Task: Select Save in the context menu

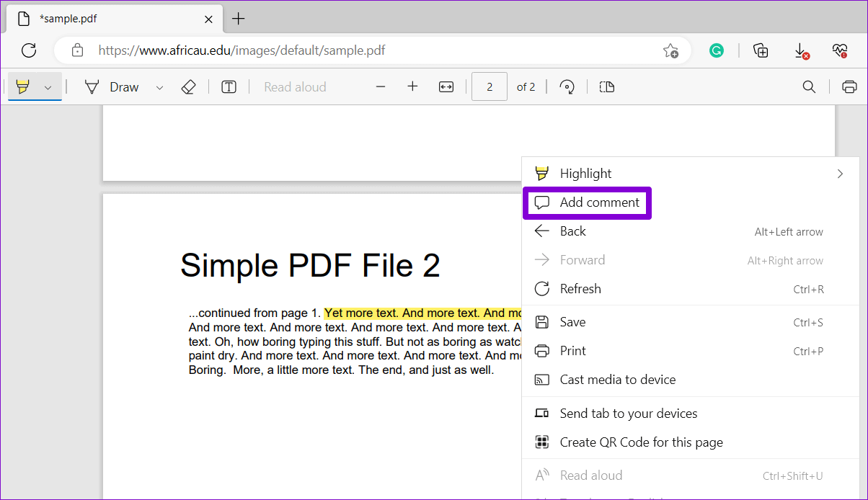Action: tap(574, 322)
